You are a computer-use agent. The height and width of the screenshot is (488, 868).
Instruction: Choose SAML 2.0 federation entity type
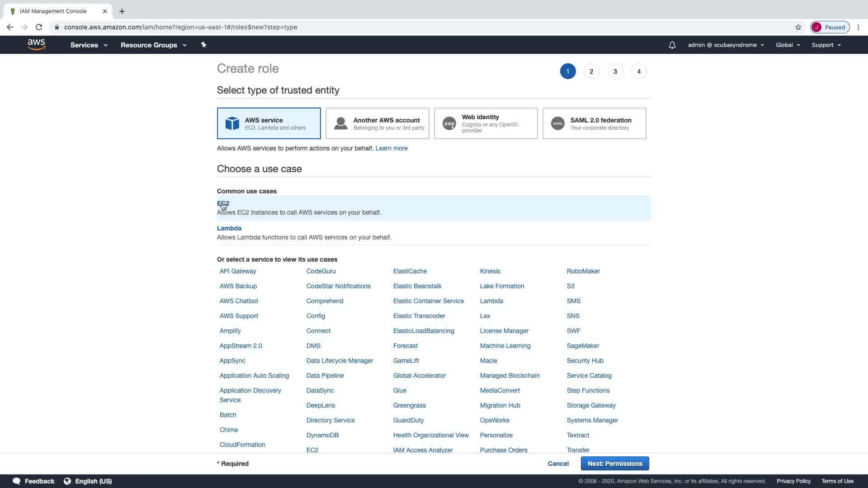594,123
